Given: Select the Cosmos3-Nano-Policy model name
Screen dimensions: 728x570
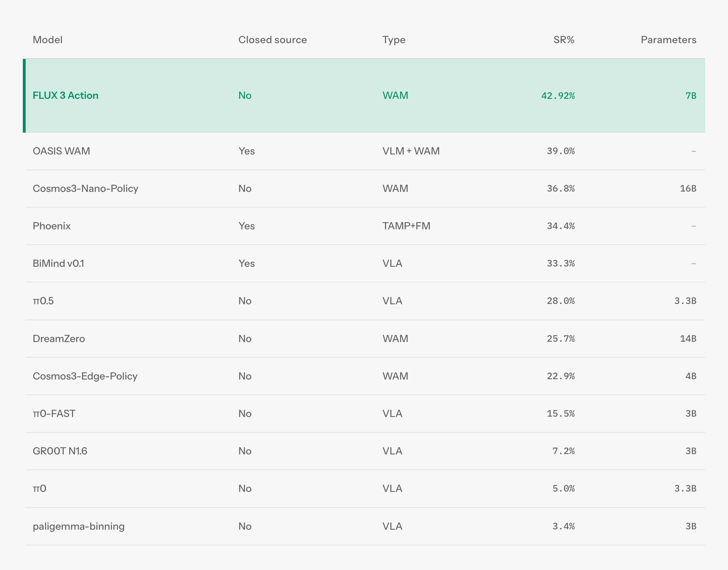Looking at the screenshot, I should (86, 188).
